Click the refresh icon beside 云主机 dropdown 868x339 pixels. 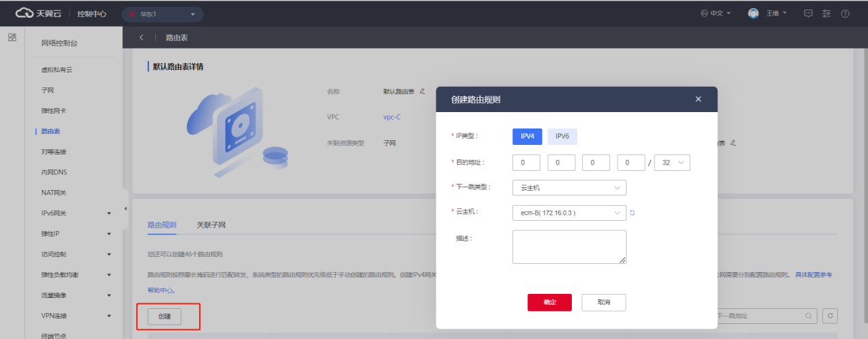[x=633, y=213]
